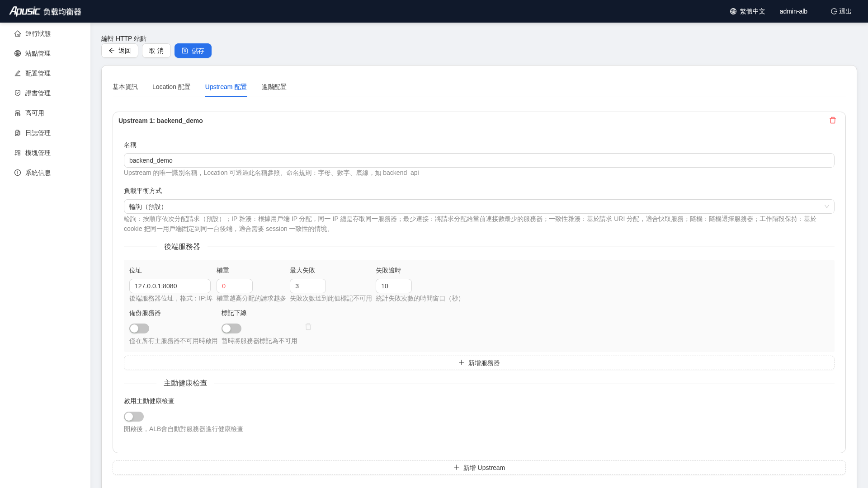The image size is (868, 488).
Task: Click the 取消 button
Action: click(x=156, y=51)
